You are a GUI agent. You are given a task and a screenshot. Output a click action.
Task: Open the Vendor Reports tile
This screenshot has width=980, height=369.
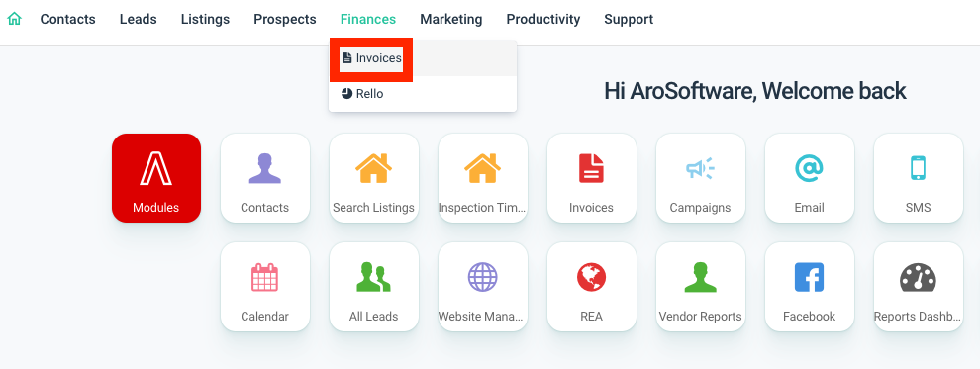pyautogui.click(x=700, y=287)
